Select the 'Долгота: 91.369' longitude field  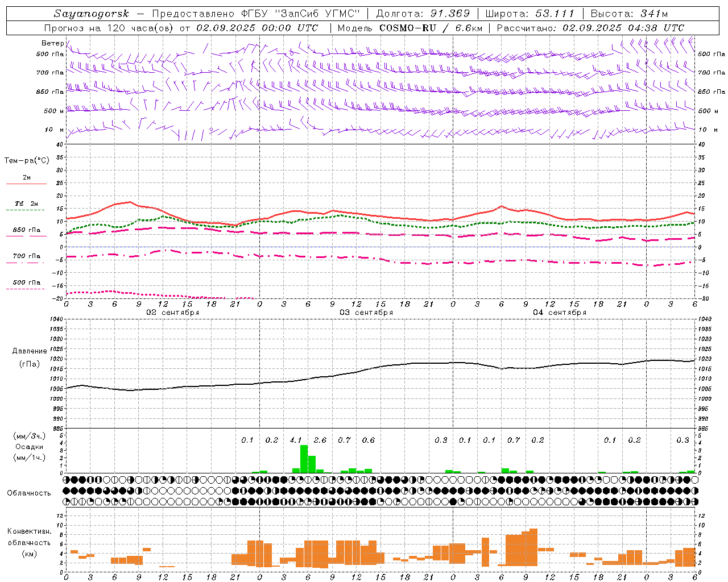point(423,14)
